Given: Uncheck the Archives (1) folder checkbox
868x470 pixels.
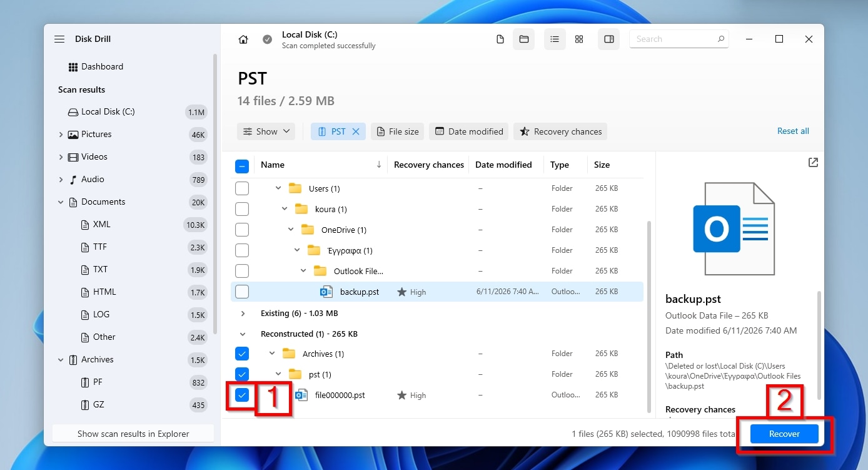Looking at the screenshot, I should click(x=242, y=354).
